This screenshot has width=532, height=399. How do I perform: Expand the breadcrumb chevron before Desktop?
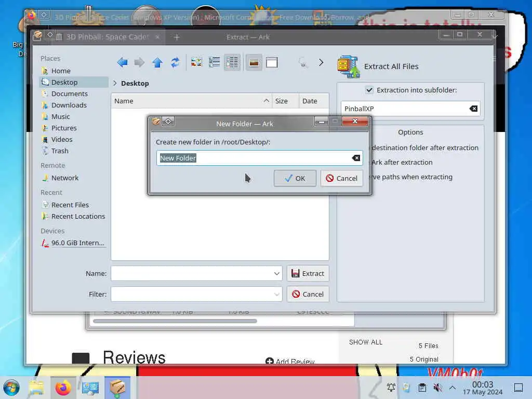pos(115,83)
